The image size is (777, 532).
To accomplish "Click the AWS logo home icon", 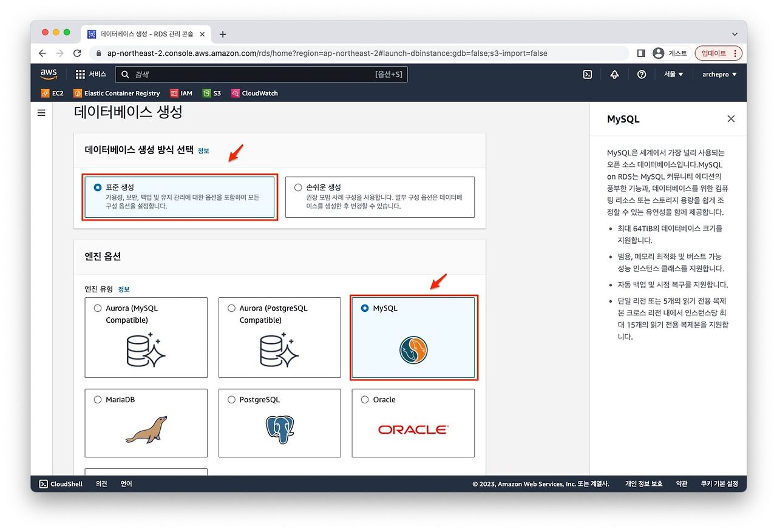I will pyautogui.click(x=49, y=74).
